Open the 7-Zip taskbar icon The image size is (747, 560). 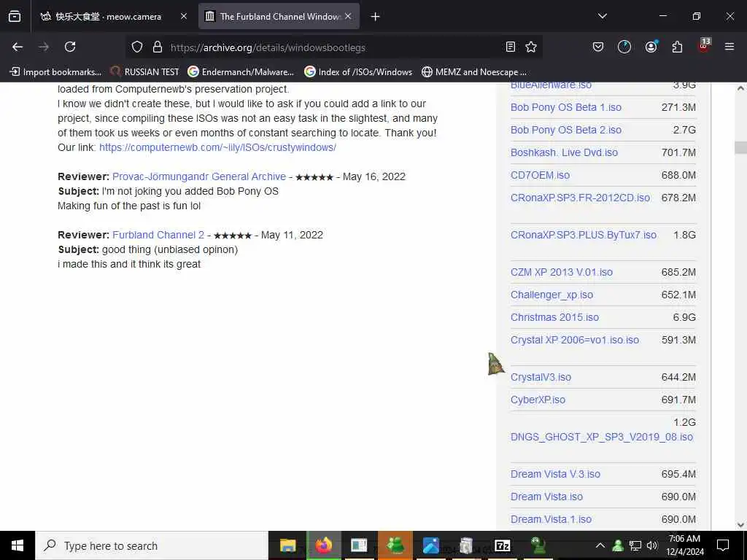[502, 545]
